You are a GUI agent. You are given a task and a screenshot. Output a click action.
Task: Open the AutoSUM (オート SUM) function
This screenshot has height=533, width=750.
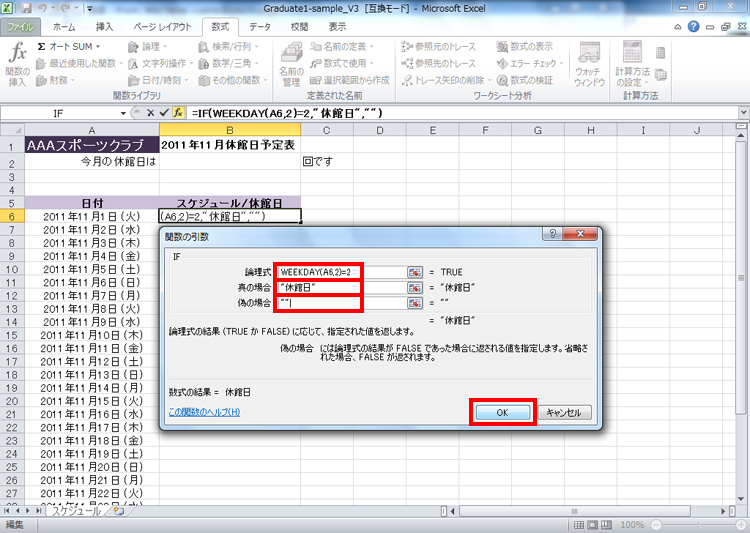(x=69, y=46)
